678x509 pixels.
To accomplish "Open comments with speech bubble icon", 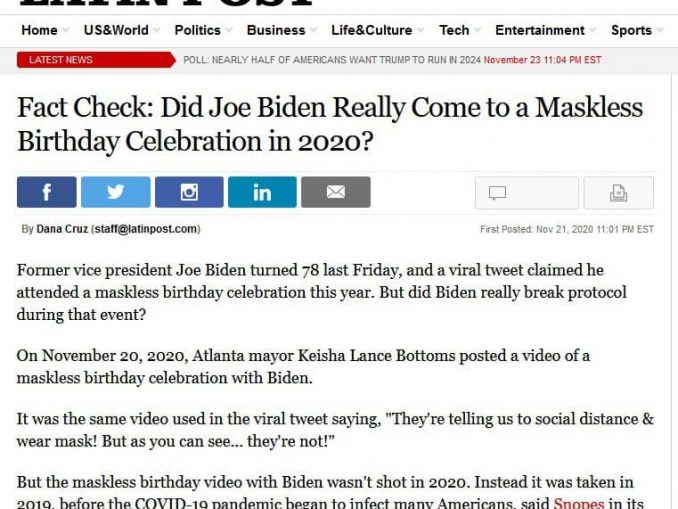I will point(527,193).
